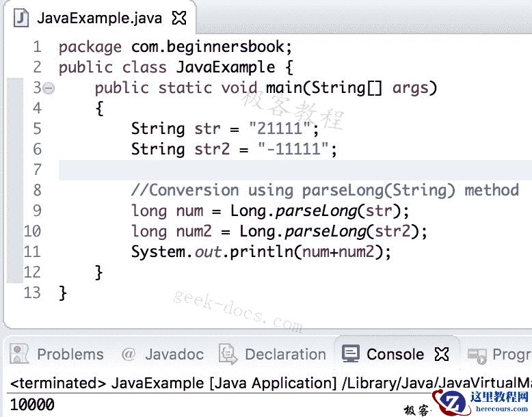This screenshot has width=532, height=417.
Task: Click line number 11 in the gutter
Action: click(32, 252)
